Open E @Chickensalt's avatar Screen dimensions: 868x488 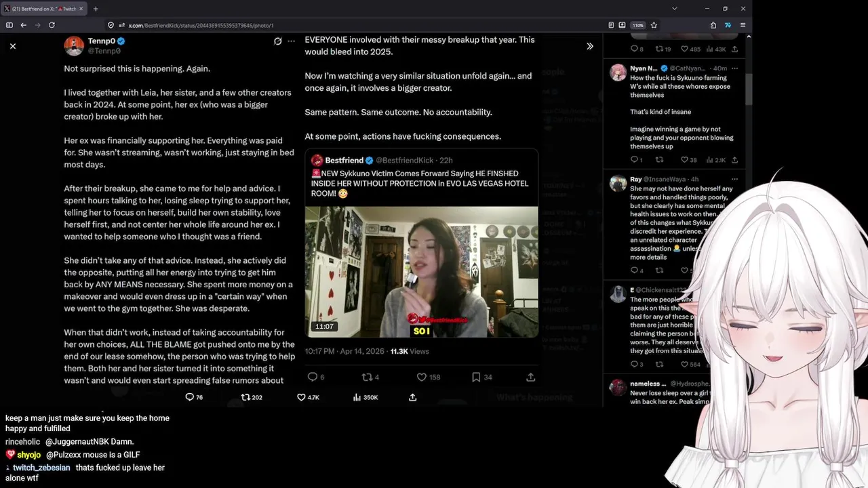click(618, 294)
